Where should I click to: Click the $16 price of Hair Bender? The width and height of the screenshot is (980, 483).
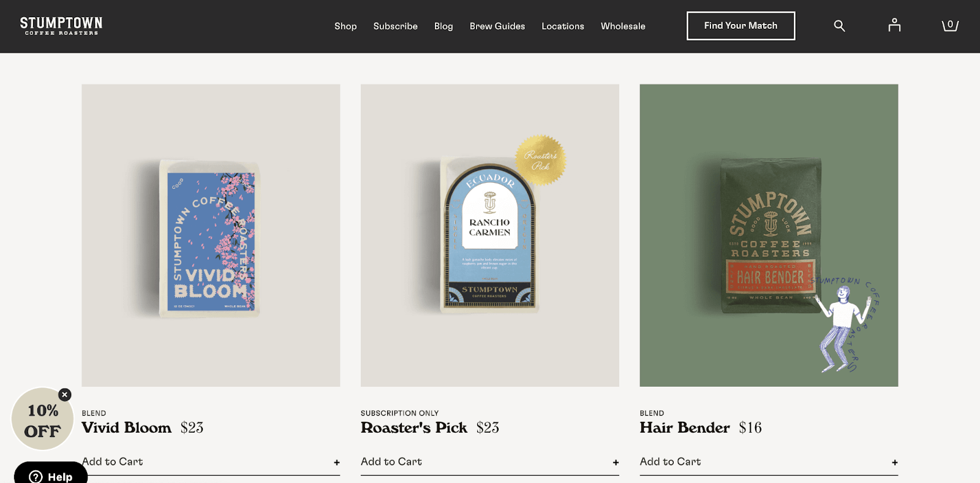click(x=750, y=428)
